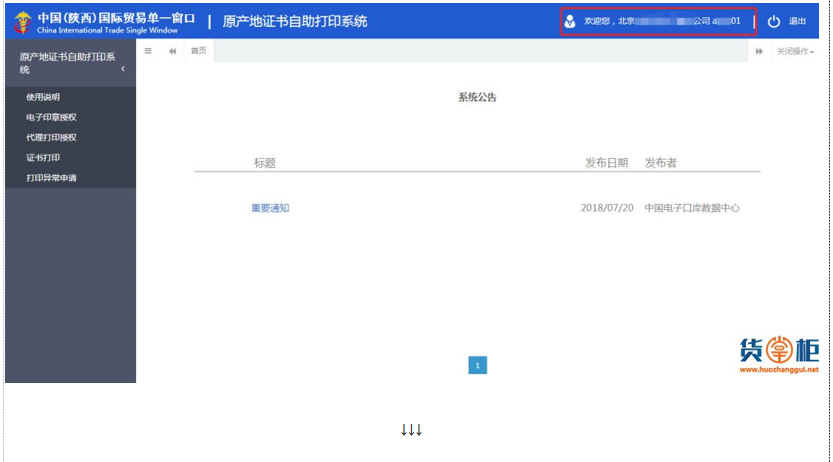The image size is (833, 462).
Task: Click the 标题 column header
Action: pos(265,163)
